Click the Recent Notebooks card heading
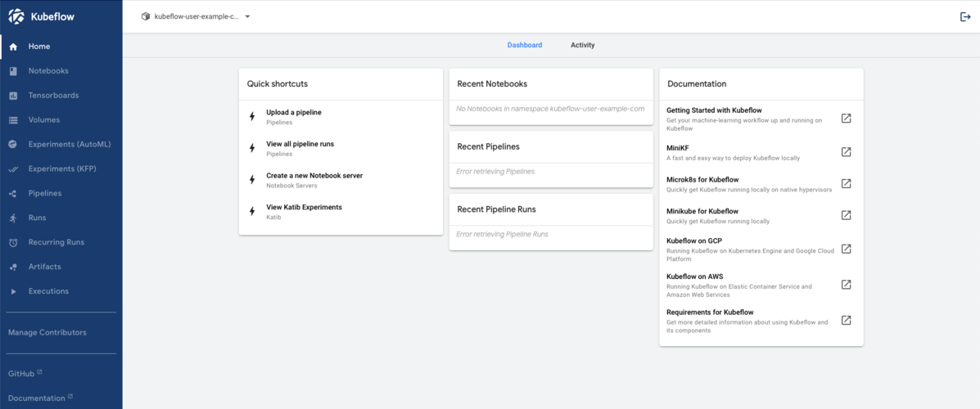The width and height of the screenshot is (980, 409). point(492,83)
